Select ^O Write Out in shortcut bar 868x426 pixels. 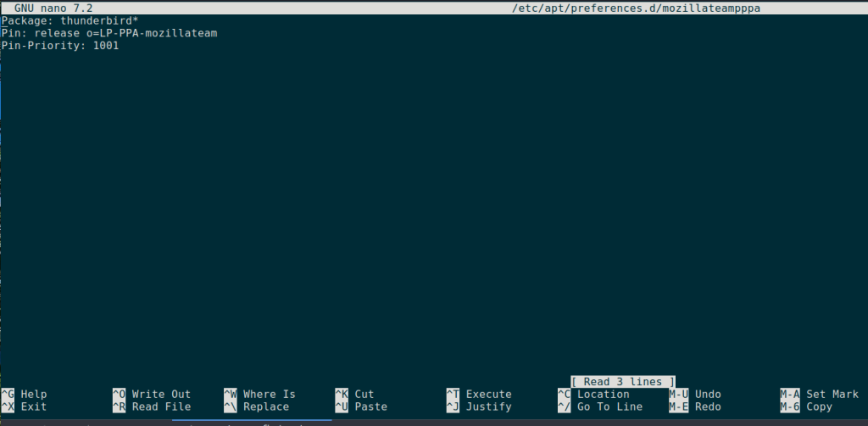(x=152, y=395)
